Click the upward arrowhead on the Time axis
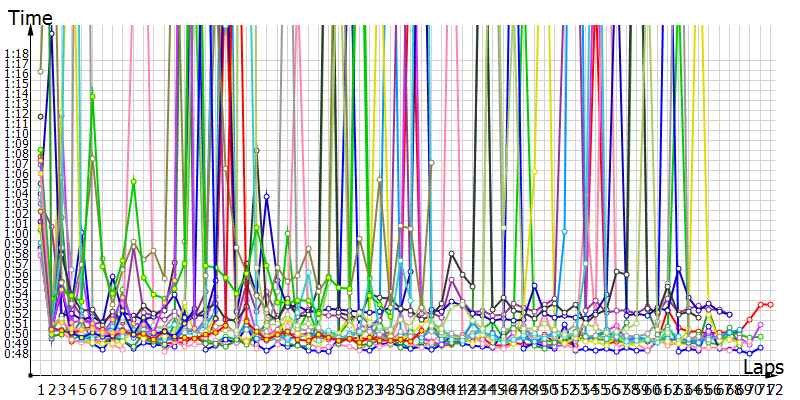This screenshot has height=400, width=800. click(x=32, y=31)
